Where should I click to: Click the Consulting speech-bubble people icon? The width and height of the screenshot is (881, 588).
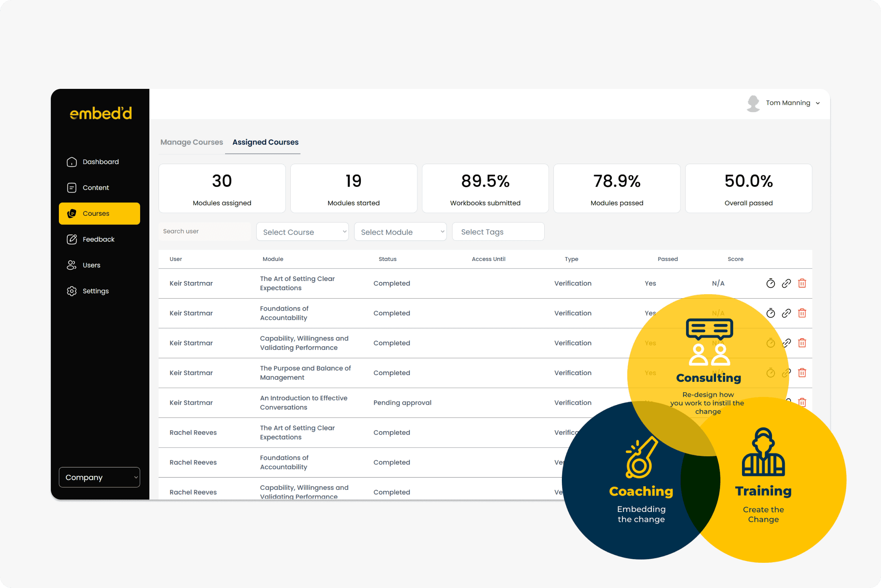point(709,342)
